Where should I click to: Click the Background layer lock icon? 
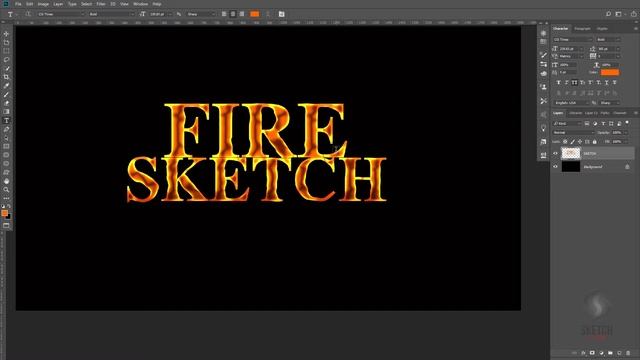pyautogui.click(x=627, y=167)
